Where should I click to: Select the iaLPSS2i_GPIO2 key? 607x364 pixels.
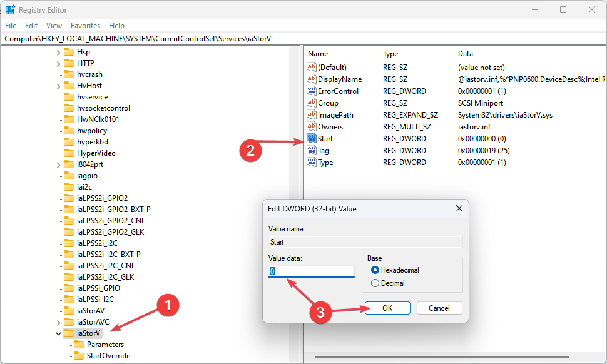click(102, 198)
